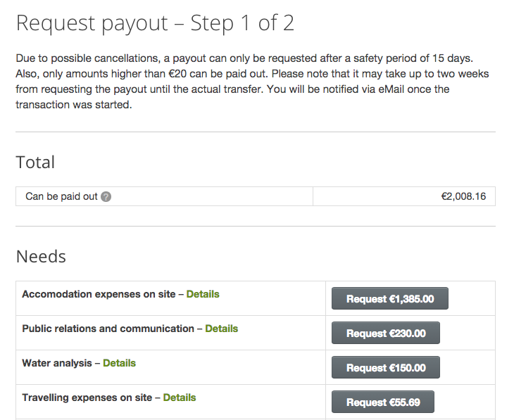Request the €55.69 travelling expenses payout

pos(383,402)
